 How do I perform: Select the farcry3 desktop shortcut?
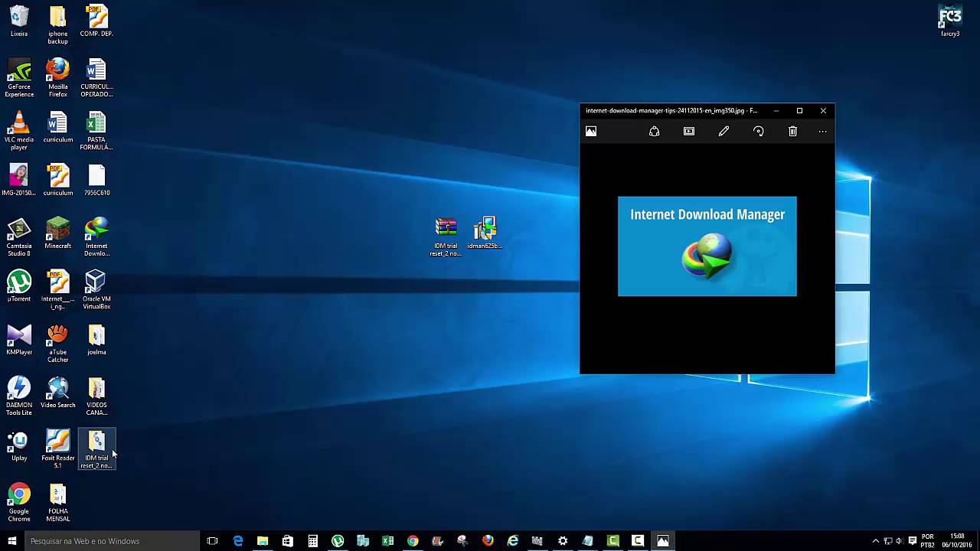coord(950,21)
